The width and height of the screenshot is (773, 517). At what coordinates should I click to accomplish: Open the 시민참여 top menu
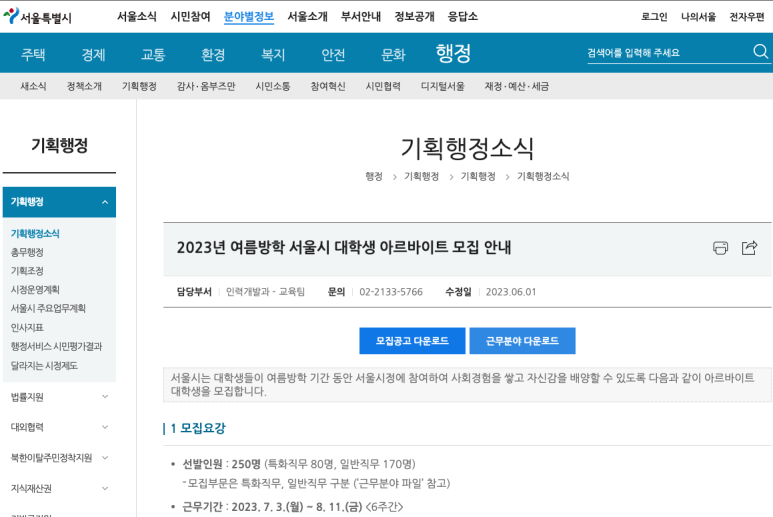click(190, 17)
